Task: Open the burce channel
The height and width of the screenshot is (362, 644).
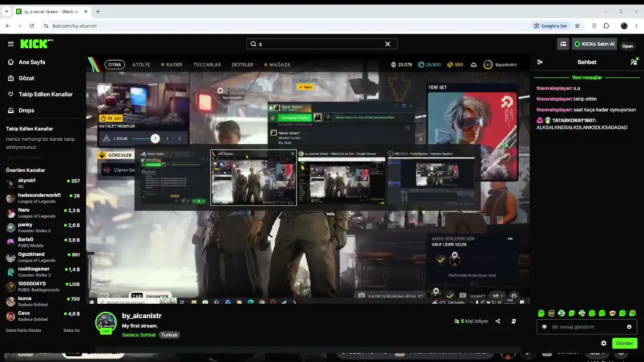Action: click(43, 301)
